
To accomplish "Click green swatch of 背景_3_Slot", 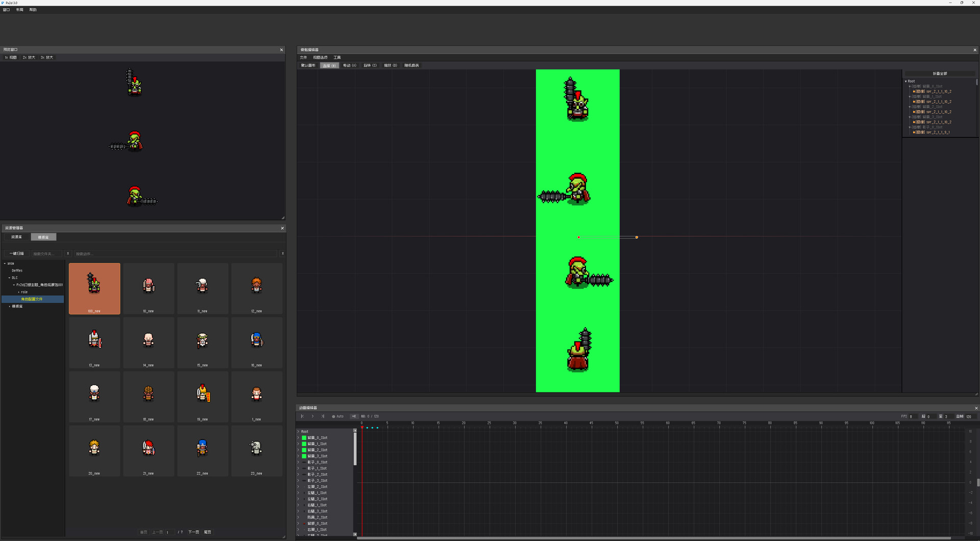I will point(304,456).
